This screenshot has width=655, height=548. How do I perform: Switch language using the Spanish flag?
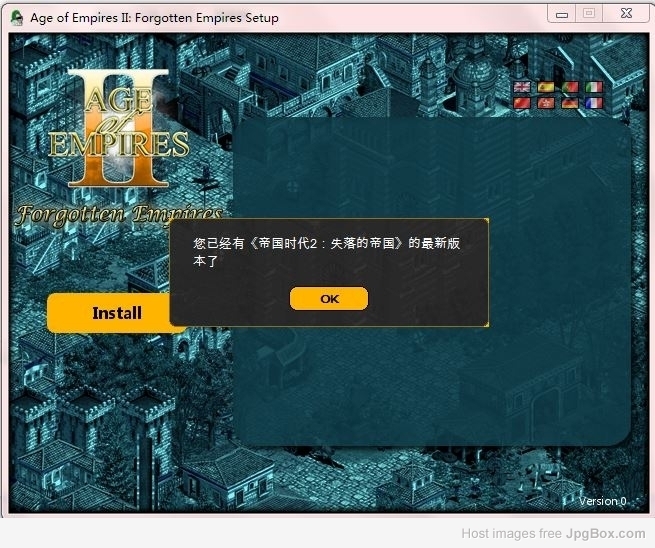[546, 88]
